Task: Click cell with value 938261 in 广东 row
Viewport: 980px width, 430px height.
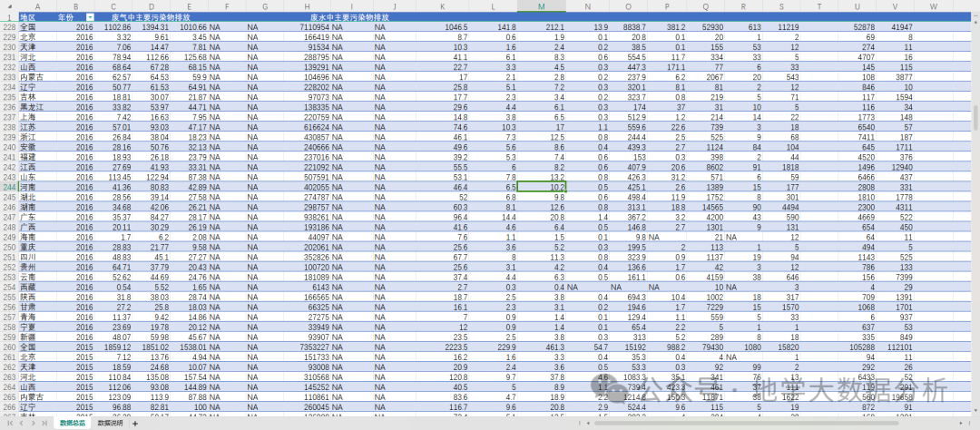Action: coord(308,216)
